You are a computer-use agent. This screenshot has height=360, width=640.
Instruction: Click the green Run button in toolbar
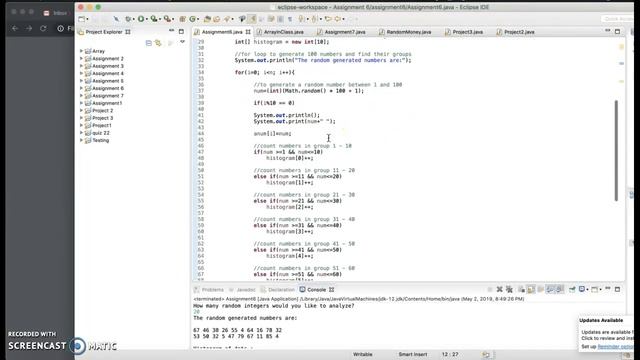pyautogui.click(x=141, y=19)
